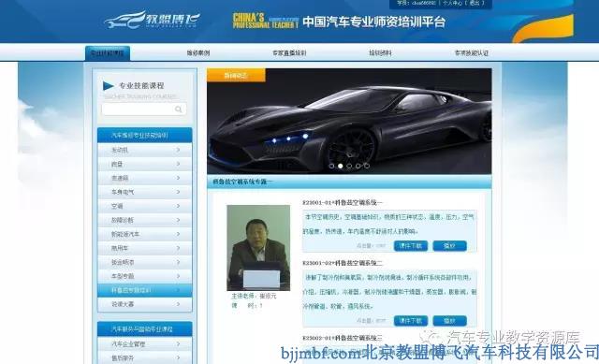
Task: Open the 维修案例 navigation tab
Action: tap(198, 53)
